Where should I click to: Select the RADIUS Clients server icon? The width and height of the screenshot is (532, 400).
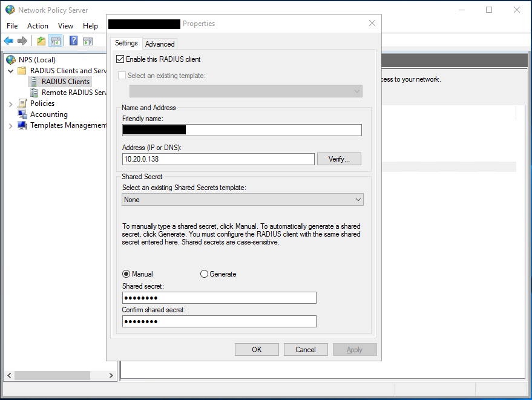coord(34,81)
